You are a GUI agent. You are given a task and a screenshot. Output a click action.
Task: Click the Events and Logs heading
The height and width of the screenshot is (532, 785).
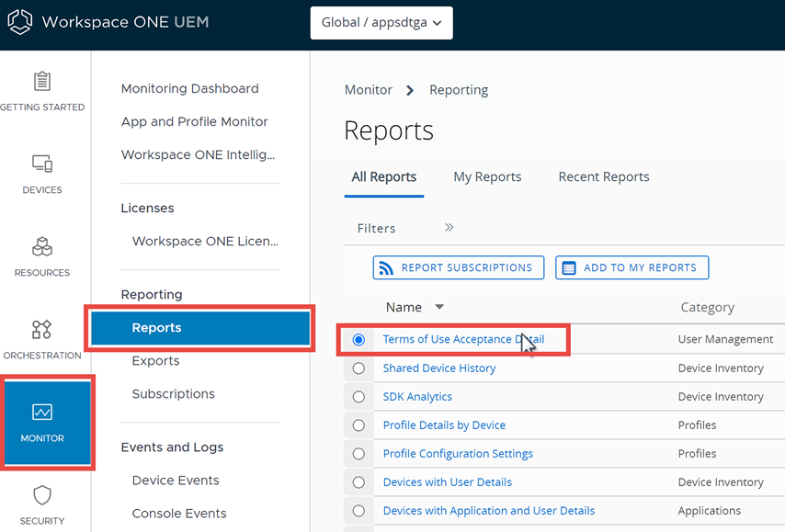pyautogui.click(x=172, y=447)
